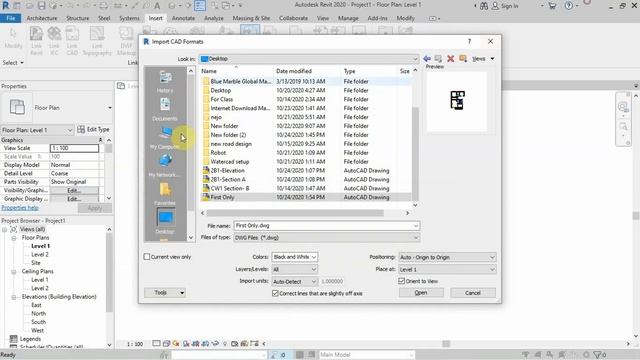This screenshot has width=640, height=360.
Task: Open the File menu tab
Action: click(11, 18)
